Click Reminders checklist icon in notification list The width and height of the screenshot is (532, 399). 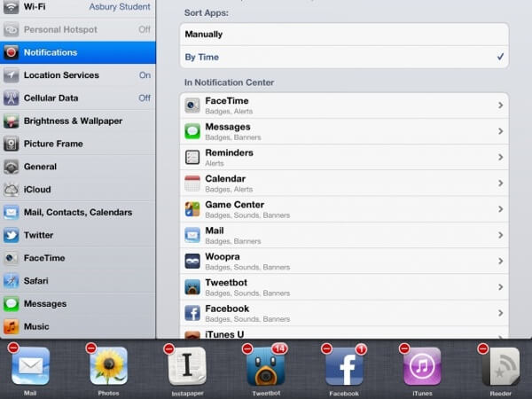click(x=192, y=157)
